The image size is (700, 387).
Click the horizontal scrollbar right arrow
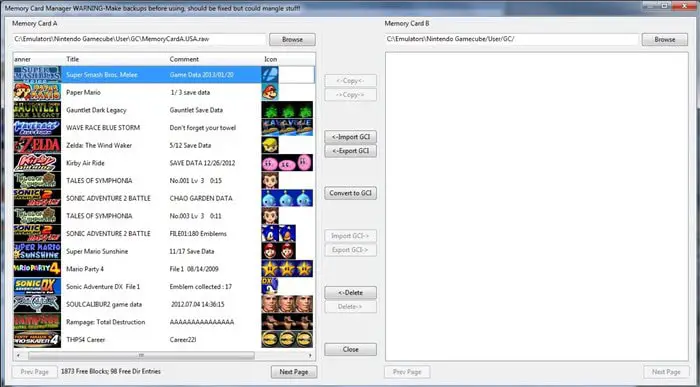pos(310,355)
